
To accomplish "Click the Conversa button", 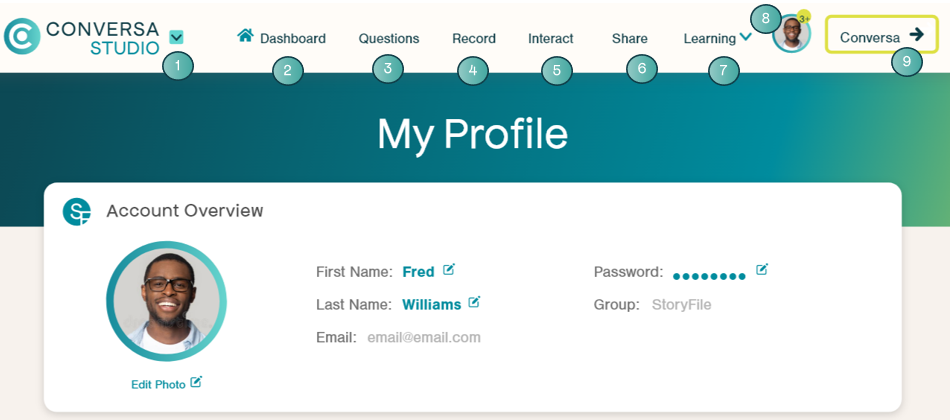I will click(881, 35).
